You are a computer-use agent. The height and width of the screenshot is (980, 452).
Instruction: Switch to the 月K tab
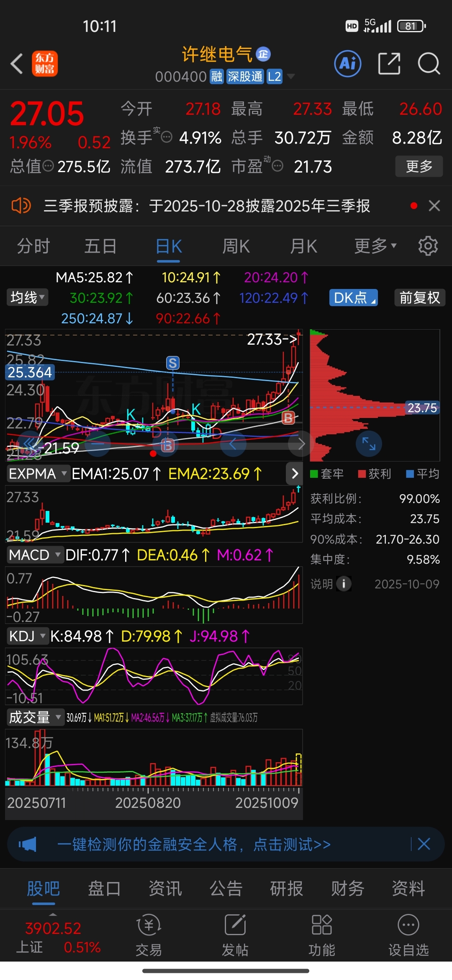tap(304, 246)
